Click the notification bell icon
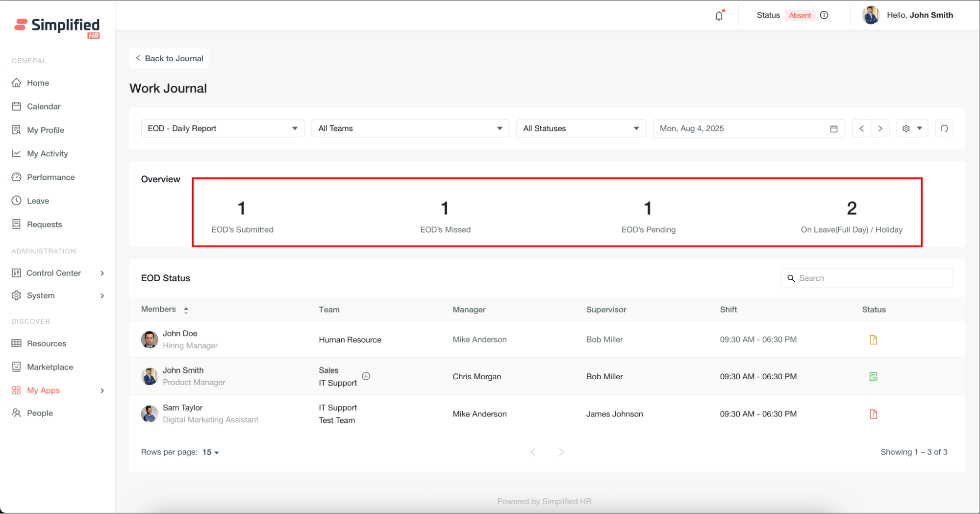This screenshot has height=514, width=980. pos(719,16)
